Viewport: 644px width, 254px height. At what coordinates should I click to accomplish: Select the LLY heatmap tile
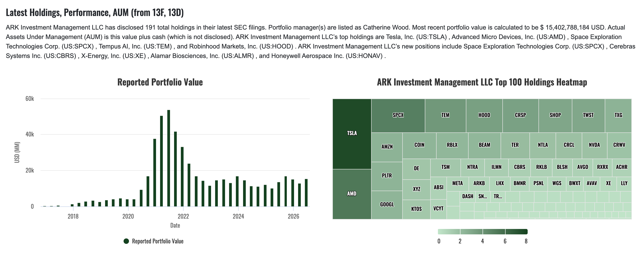(624, 184)
